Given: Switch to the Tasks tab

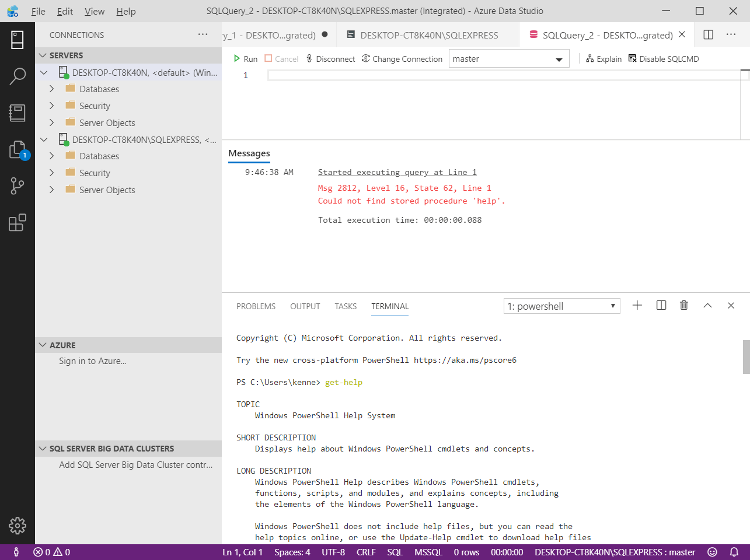Looking at the screenshot, I should [346, 306].
